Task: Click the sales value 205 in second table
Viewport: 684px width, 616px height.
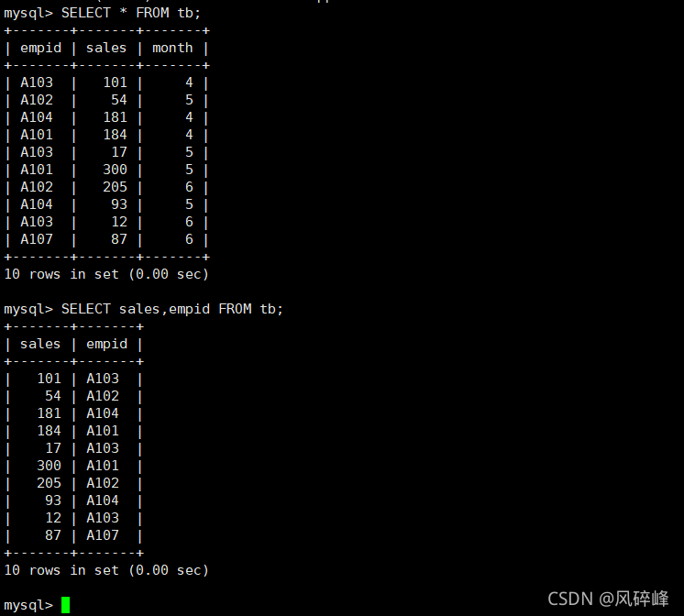Action: tap(49, 483)
